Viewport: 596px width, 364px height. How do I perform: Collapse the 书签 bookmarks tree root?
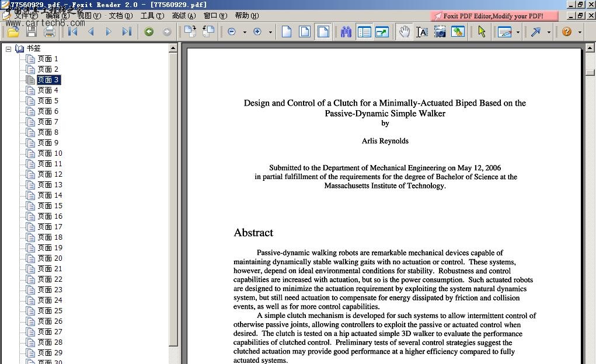point(9,48)
